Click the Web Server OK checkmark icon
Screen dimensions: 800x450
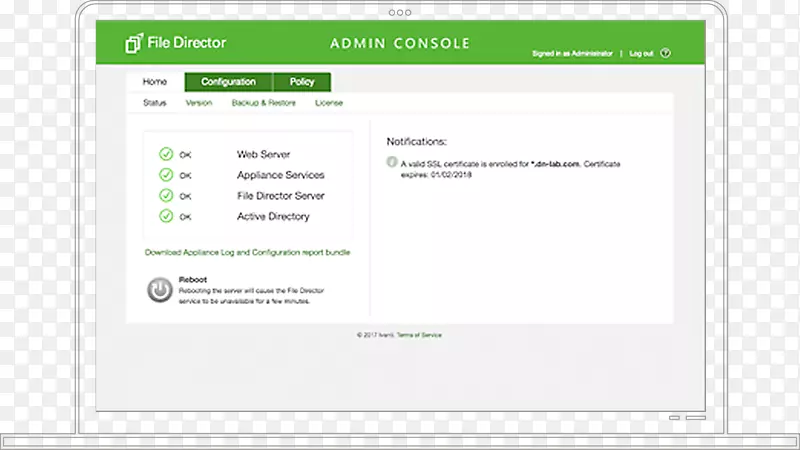(166, 154)
